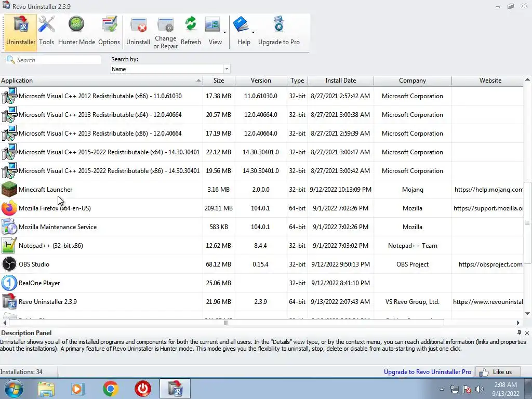Select Visual C++ 2013 Redistributable (x64) row
This screenshot has width=532, height=399.
click(262, 115)
